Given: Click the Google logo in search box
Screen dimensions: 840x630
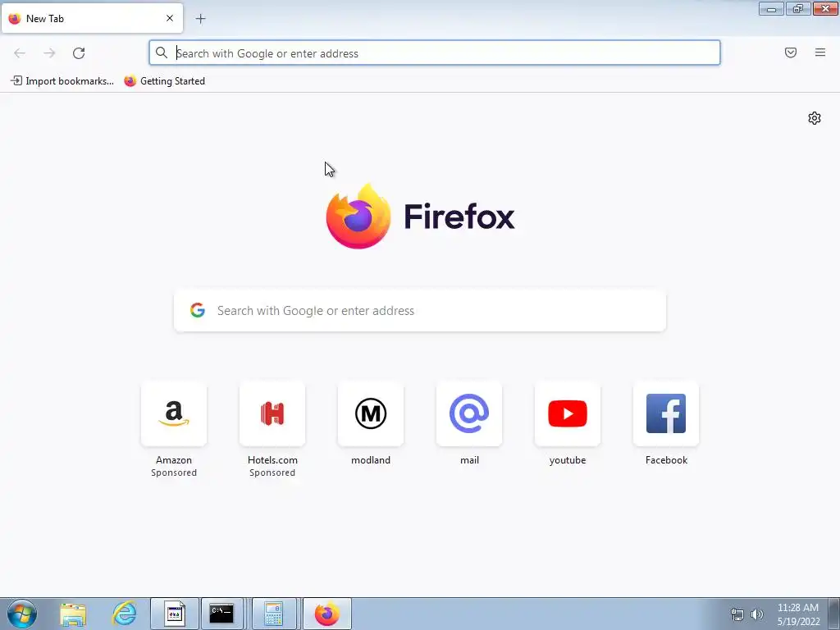Looking at the screenshot, I should [x=198, y=310].
